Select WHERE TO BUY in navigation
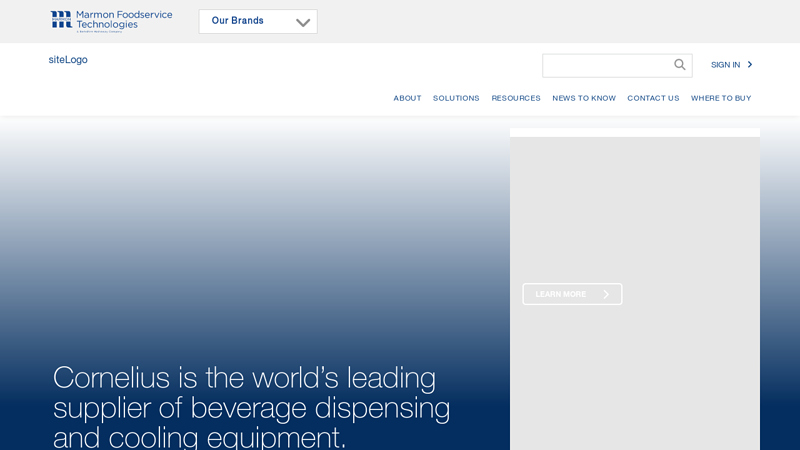800x450 pixels. coord(721,98)
